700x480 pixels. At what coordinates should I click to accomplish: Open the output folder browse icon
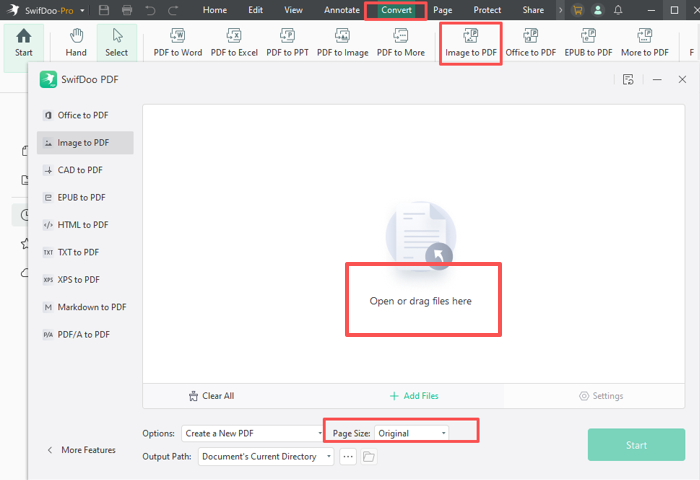point(368,457)
